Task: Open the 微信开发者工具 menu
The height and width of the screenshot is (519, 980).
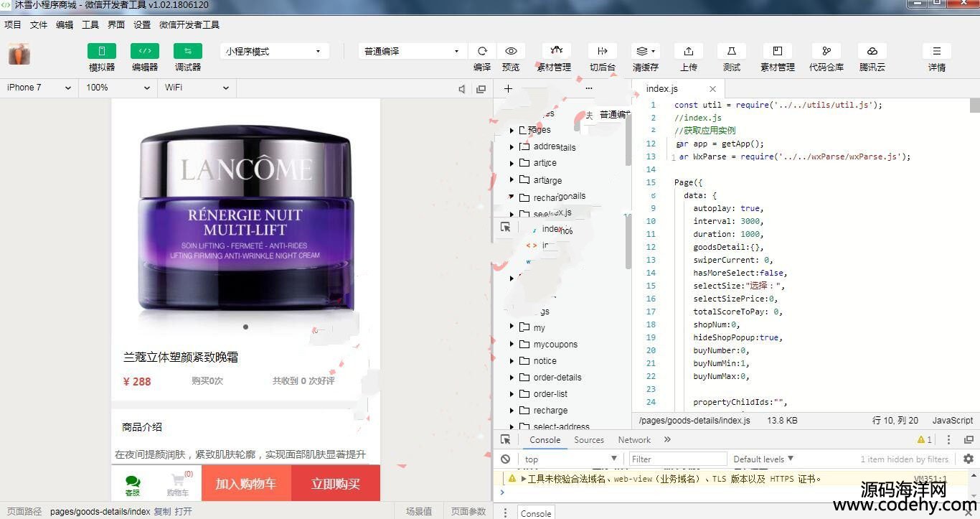Action: pos(189,24)
